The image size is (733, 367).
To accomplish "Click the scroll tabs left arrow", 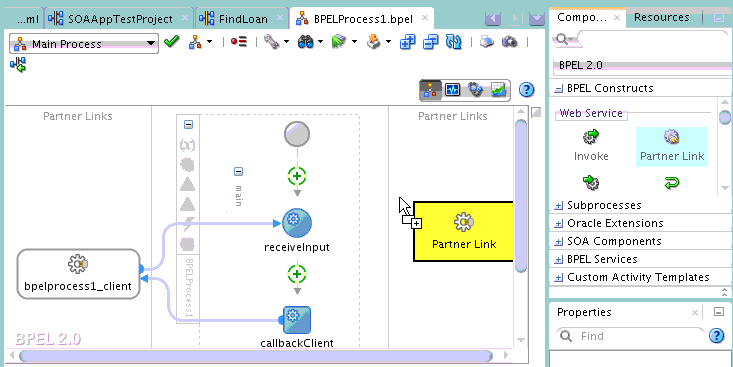I will point(493,19).
